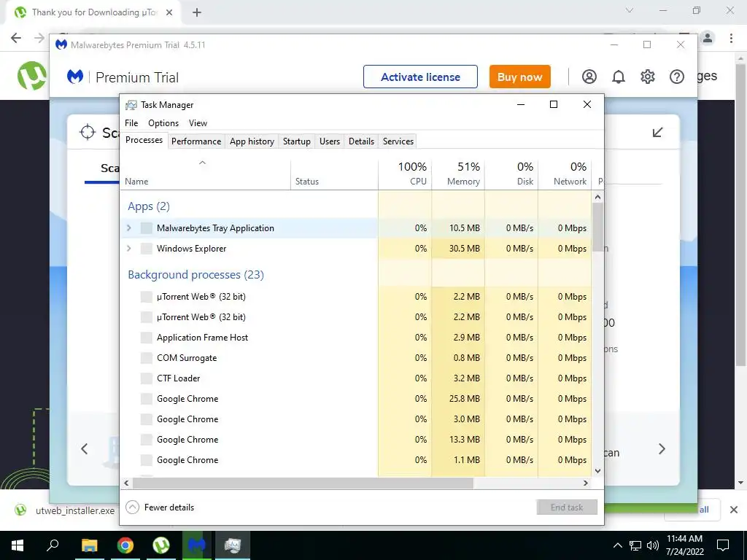Image resolution: width=747 pixels, height=560 pixels.
Task: Go to previous Malwarebytes carousel slide
Action: (x=85, y=448)
